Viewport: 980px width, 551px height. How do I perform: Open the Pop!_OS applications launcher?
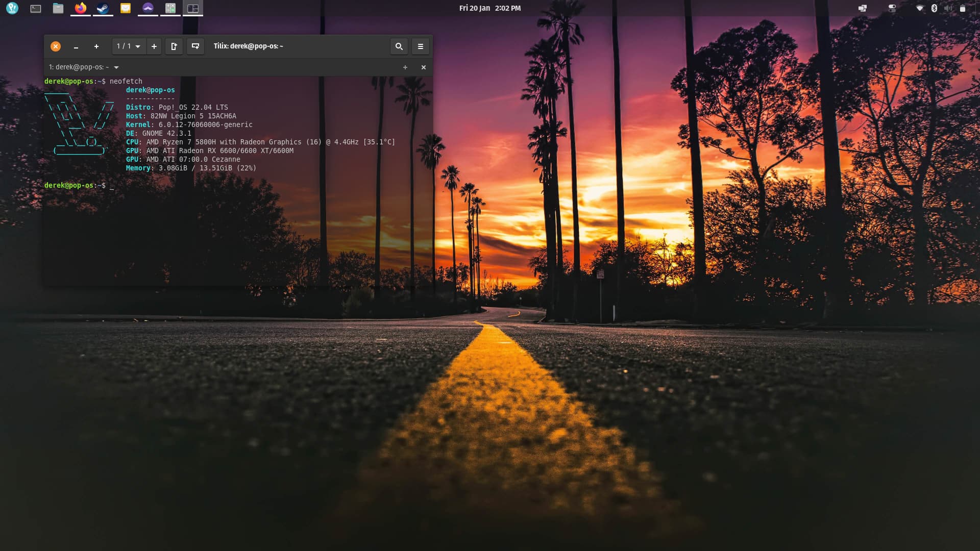[12, 8]
